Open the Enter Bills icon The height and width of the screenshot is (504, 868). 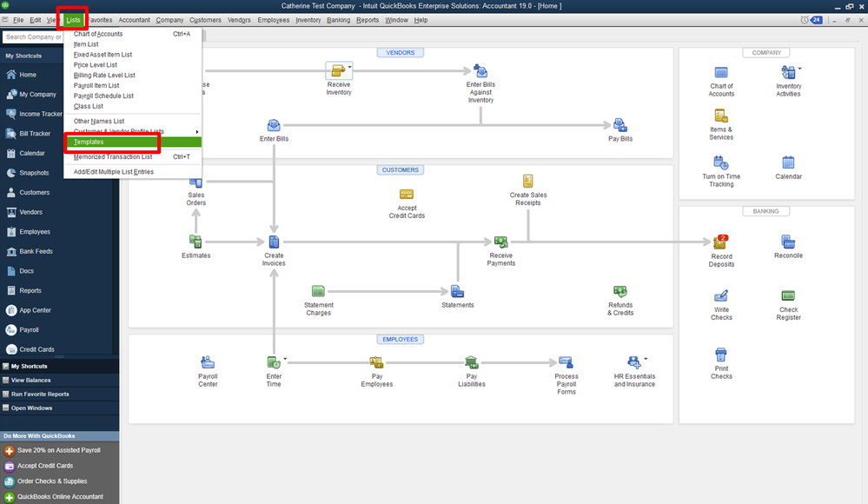click(x=274, y=125)
